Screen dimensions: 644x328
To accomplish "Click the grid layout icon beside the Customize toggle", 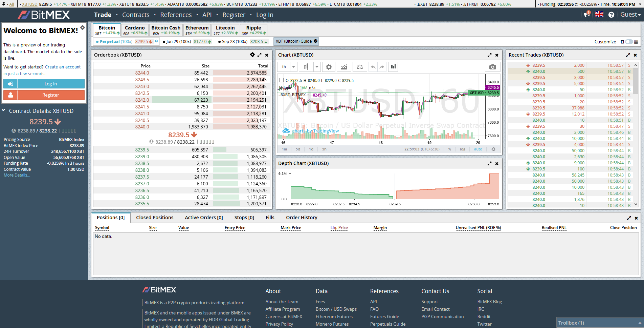I will [636, 42].
